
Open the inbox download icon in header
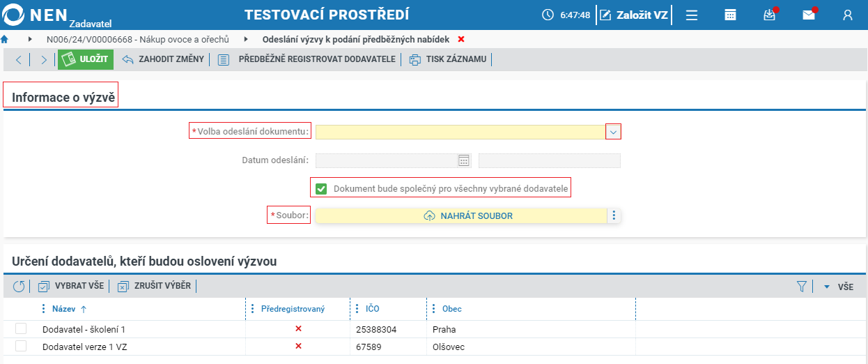(769, 15)
